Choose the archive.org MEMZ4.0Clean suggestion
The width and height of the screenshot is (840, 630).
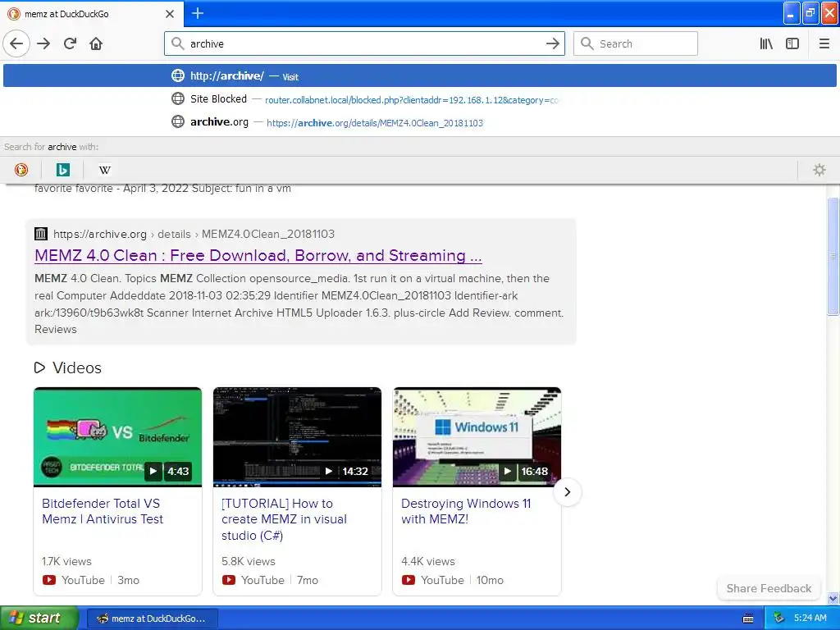tap(419, 122)
